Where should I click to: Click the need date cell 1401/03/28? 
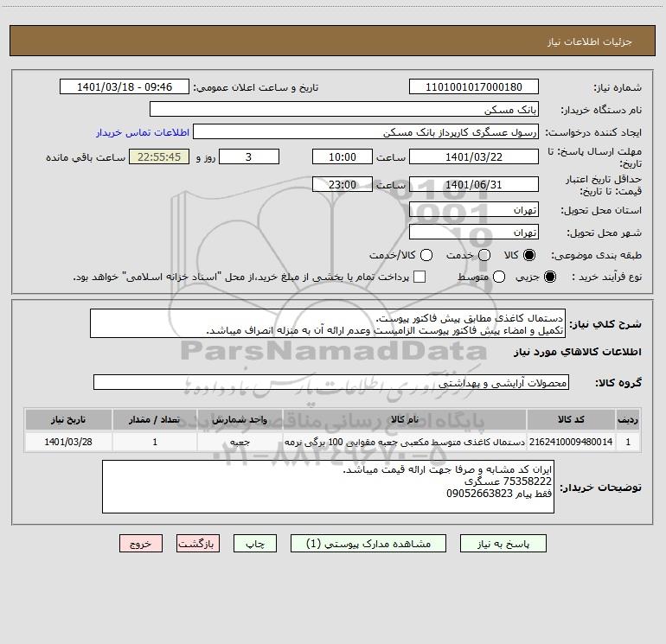pyautogui.click(x=68, y=442)
